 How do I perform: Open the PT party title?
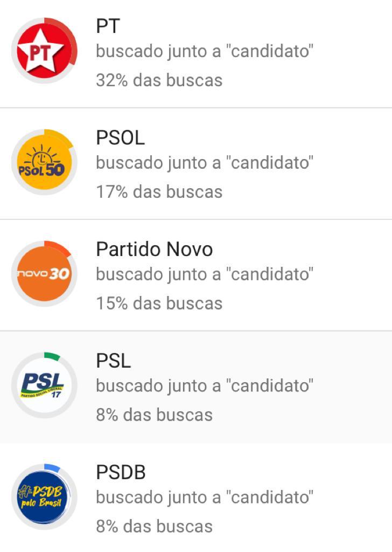pyautogui.click(x=108, y=26)
